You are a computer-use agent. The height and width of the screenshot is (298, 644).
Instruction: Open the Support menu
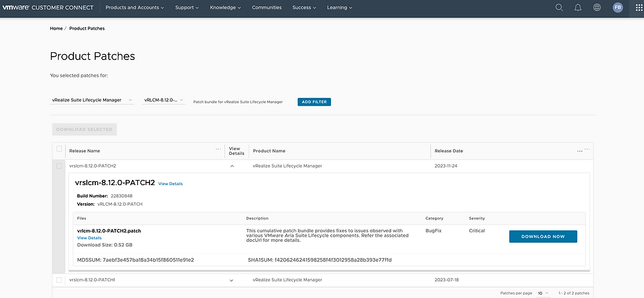click(x=187, y=7)
